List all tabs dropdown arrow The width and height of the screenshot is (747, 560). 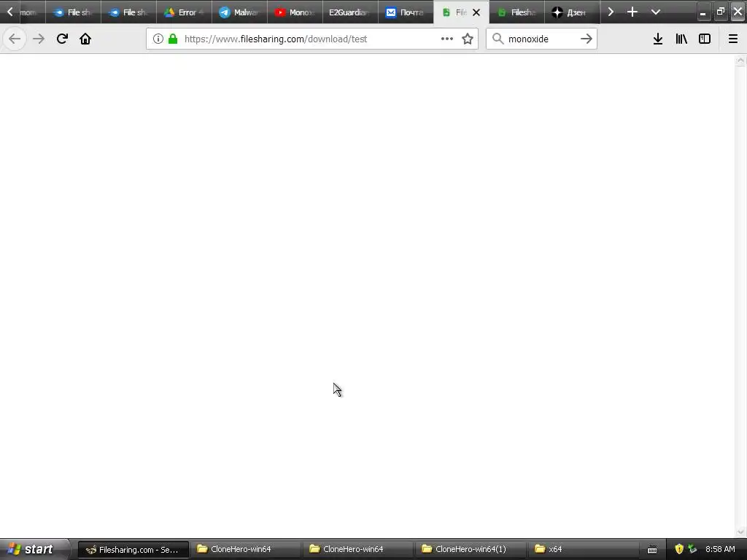coord(656,12)
